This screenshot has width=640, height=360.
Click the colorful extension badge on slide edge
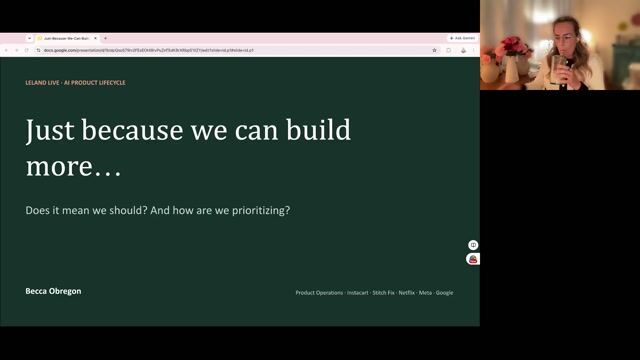pos(473,259)
